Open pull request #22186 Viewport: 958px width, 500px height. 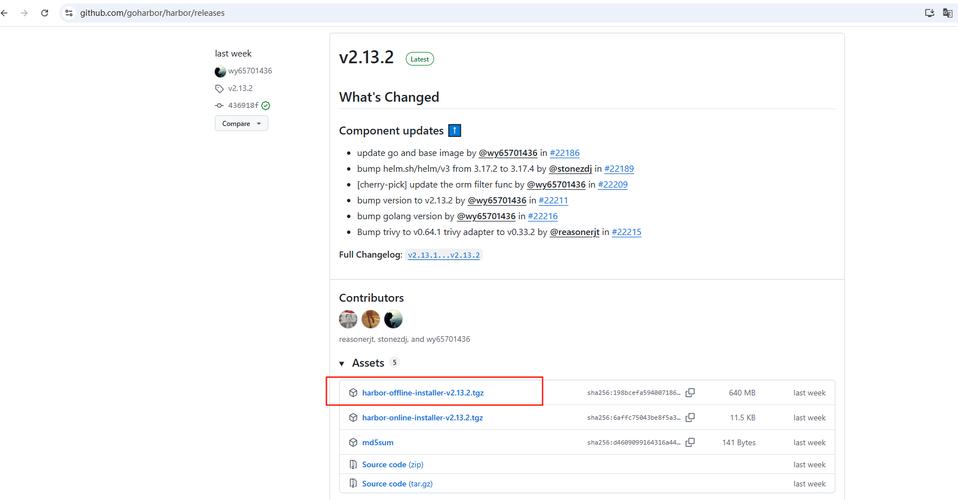565,153
